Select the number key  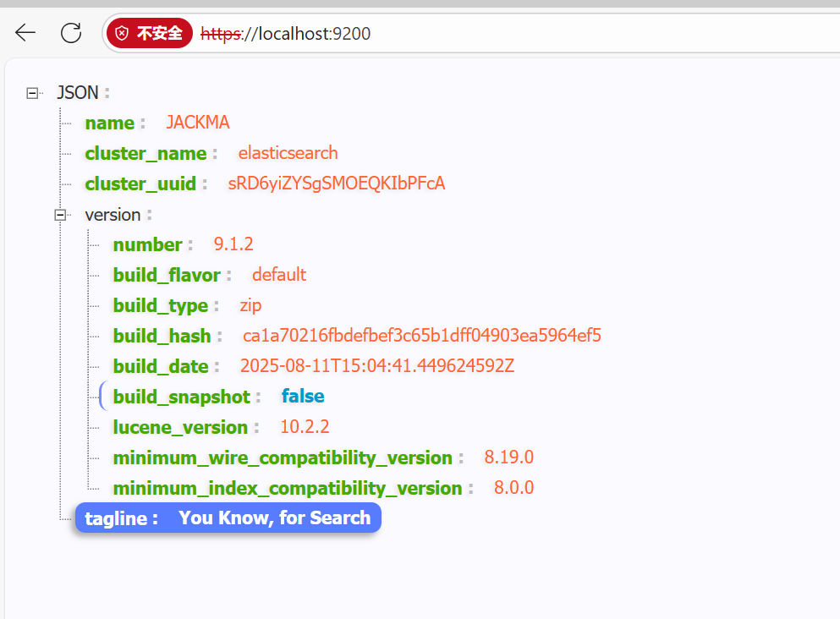[x=148, y=244]
